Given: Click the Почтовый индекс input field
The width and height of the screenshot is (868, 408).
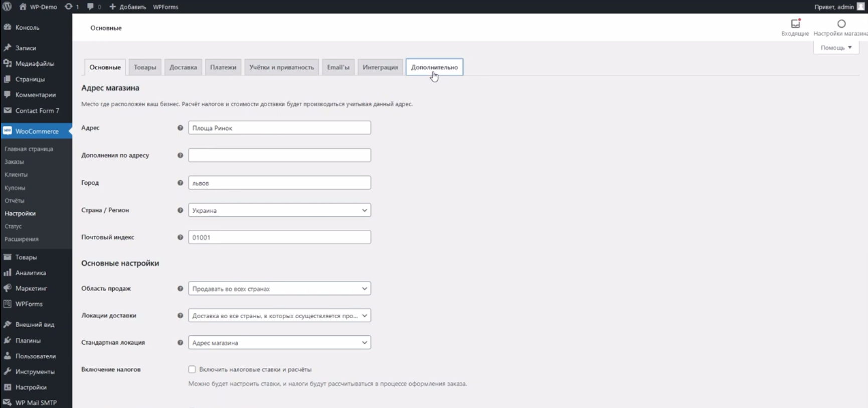Looking at the screenshot, I should click(x=279, y=237).
